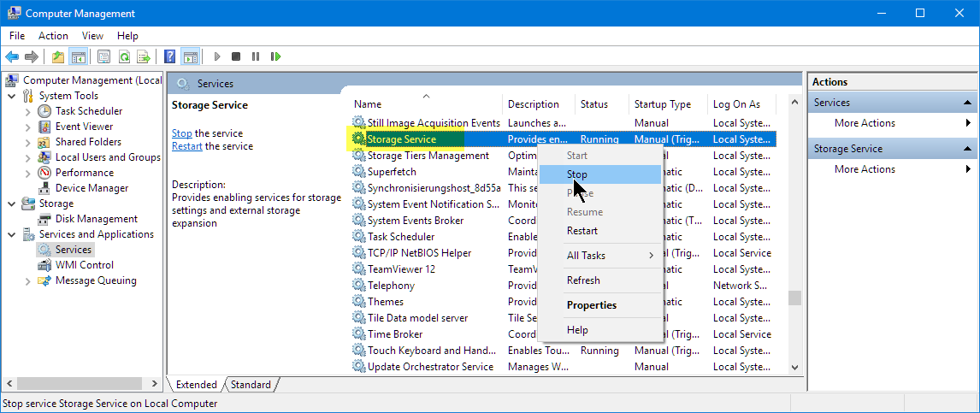
Task: Click the services list scrollbar down arrow
Action: (x=794, y=367)
